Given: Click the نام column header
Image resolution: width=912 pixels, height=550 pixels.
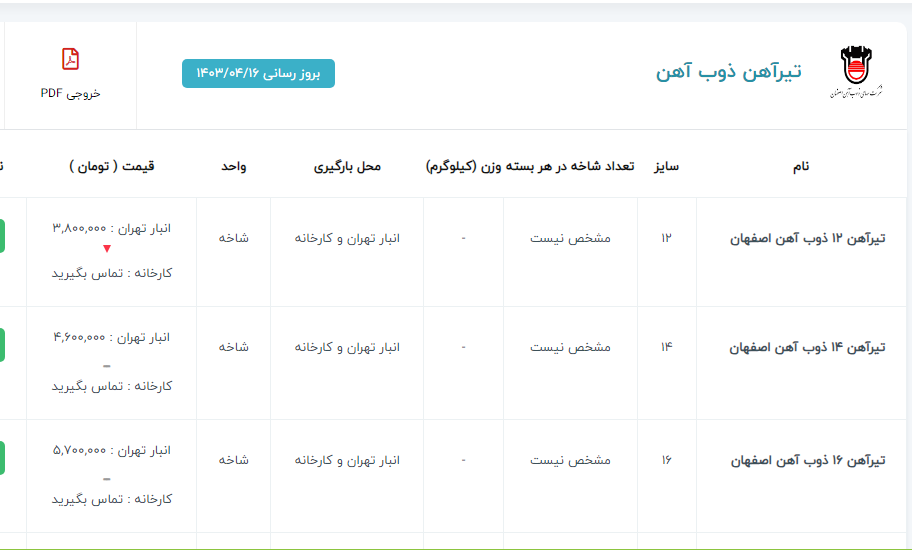Looking at the screenshot, I should pyautogui.click(x=800, y=166).
